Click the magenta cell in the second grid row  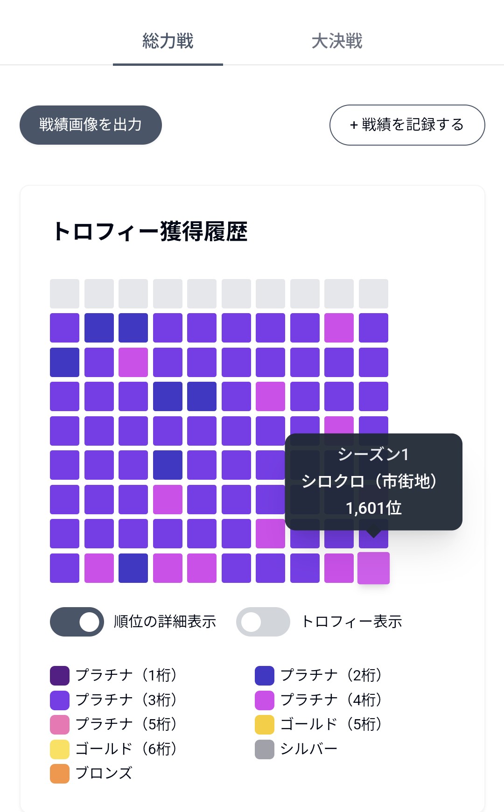tap(339, 328)
